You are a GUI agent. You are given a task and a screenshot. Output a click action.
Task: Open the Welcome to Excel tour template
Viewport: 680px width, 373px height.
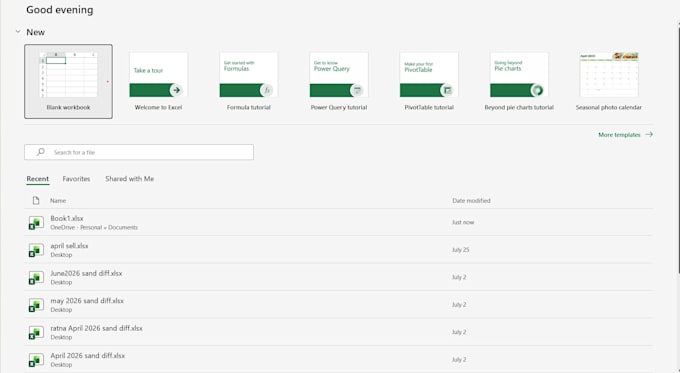click(x=158, y=82)
